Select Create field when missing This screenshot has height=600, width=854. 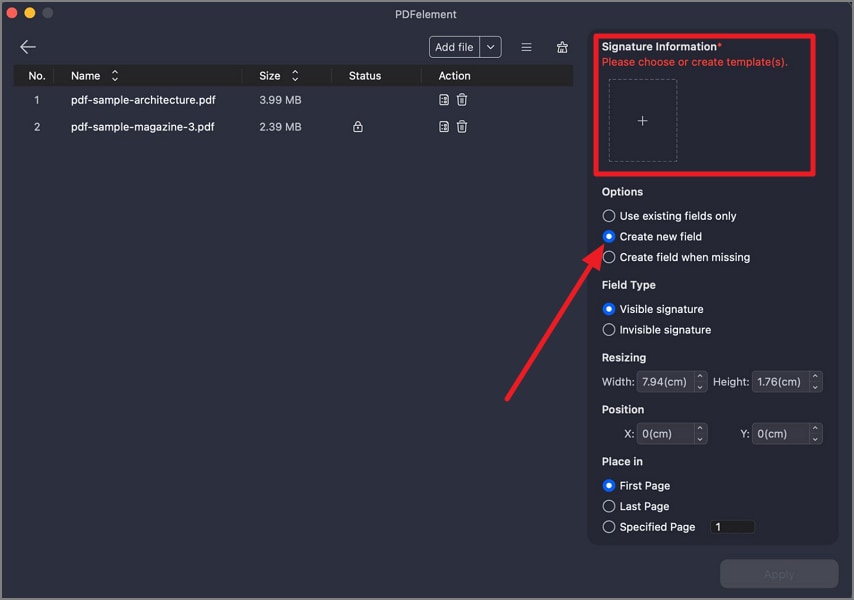point(609,257)
